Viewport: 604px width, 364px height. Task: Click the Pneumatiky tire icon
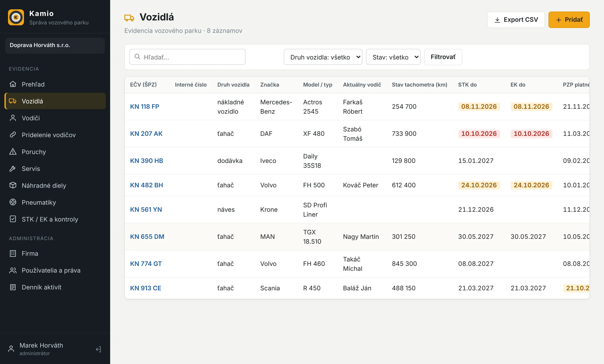(x=13, y=202)
